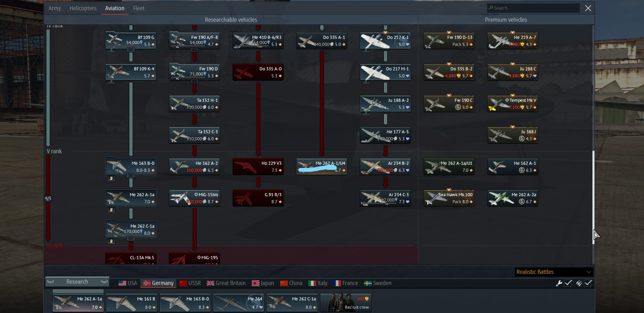Select the Me 410 B-6/R3 vehicle card
Viewport: 644px width, 313px height.
click(258, 41)
